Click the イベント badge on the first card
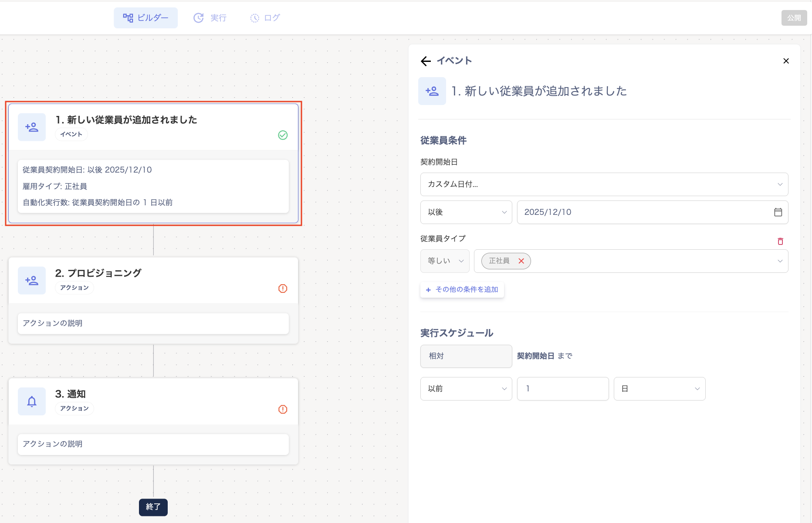The height and width of the screenshot is (523, 812). [71, 134]
